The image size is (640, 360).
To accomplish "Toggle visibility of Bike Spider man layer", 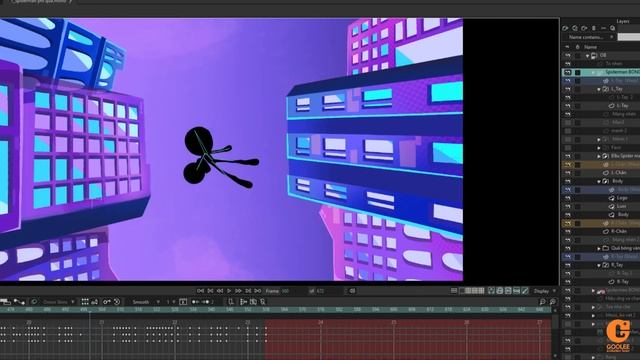I will [567, 156].
